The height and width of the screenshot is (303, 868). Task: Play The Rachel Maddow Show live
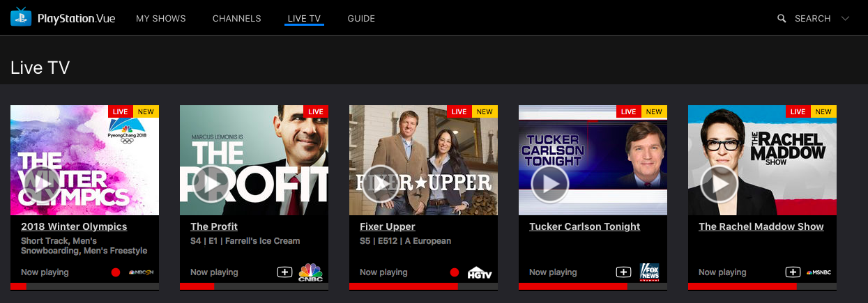point(719,184)
